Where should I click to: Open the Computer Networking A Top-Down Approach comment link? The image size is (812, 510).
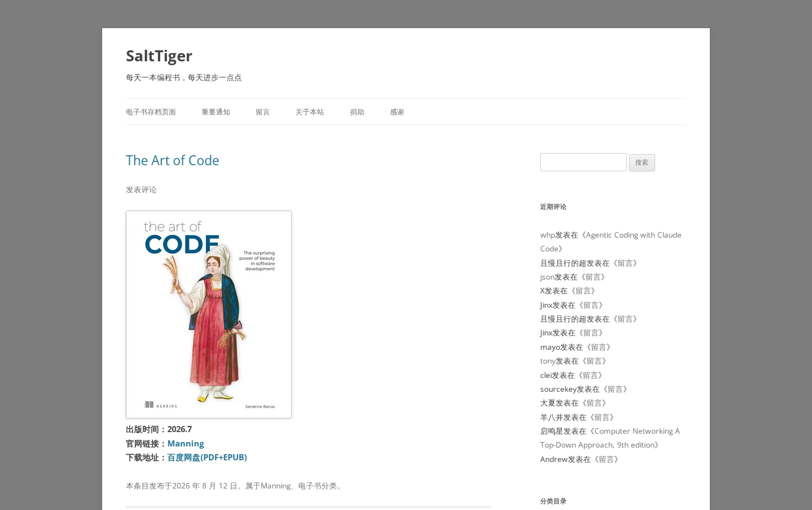pyautogui.click(x=610, y=438)
